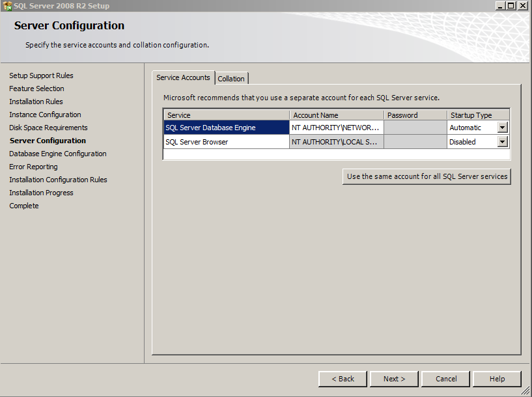The width and height of the screenshot is (532, 397).
Task: Click Instance Configuration step
Action: (x=45, y=115)
